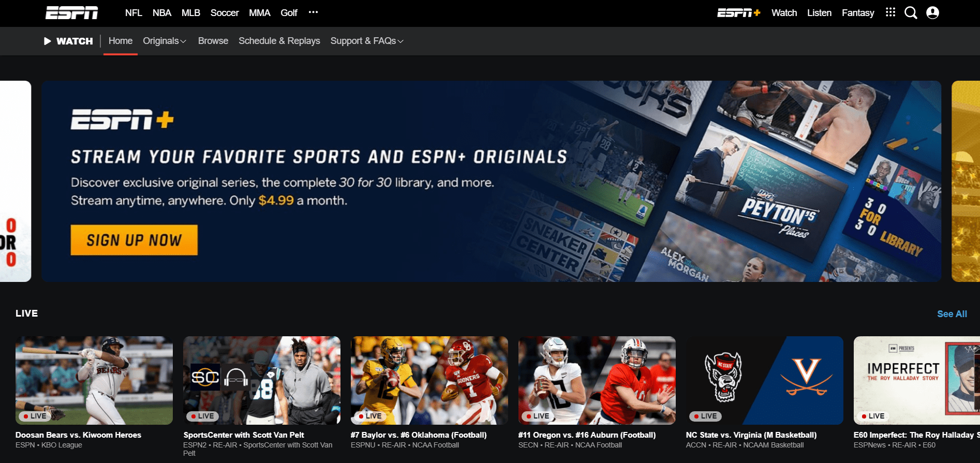Screen dimensions: 980x463
Task: Click the $4.99 price text in the banner
Action: coord(276,200)
